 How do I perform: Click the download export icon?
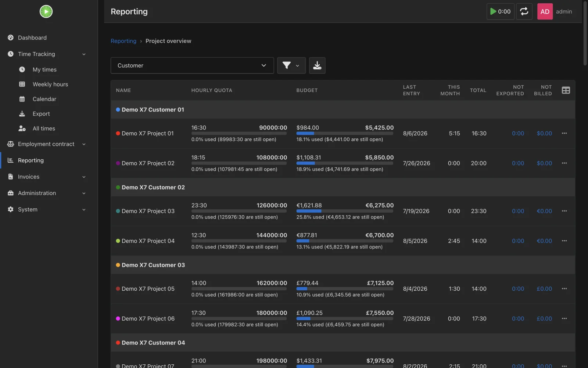click(317, 66)
